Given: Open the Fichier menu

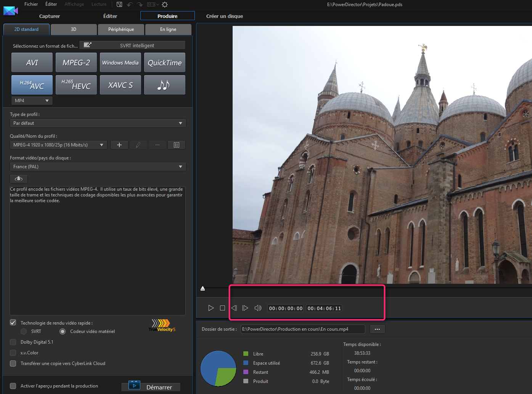Looking at the screenshot, I should tap(31, 4).
